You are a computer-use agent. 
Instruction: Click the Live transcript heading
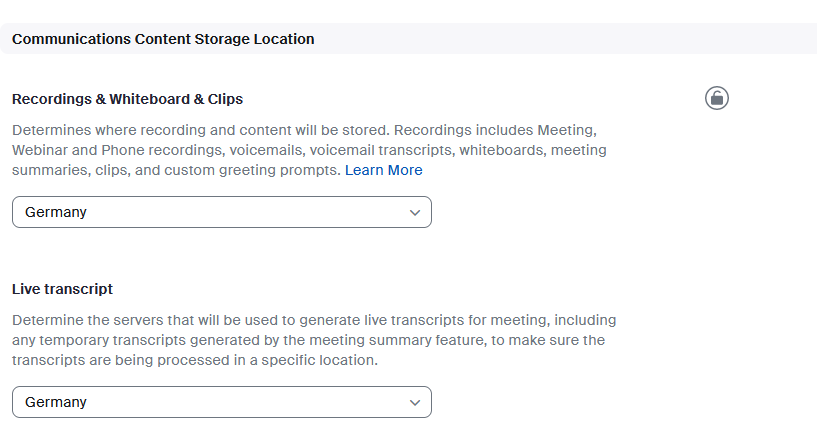point(62,289)
